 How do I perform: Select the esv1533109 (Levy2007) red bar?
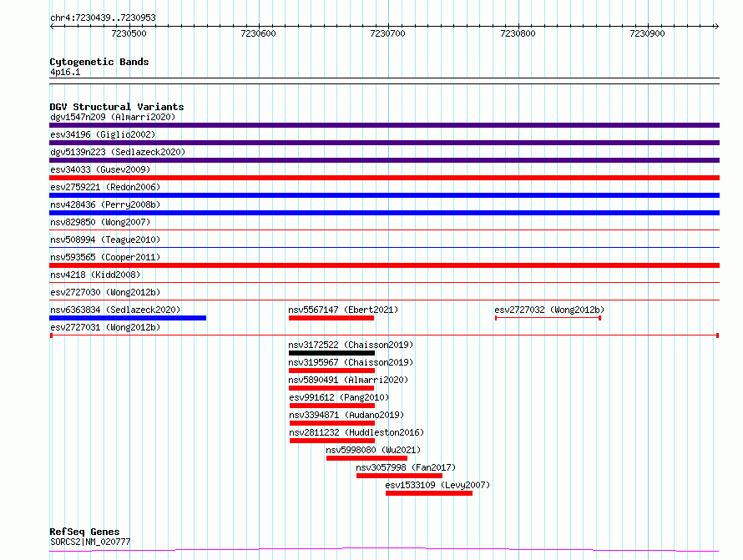(x=429, y=493)
